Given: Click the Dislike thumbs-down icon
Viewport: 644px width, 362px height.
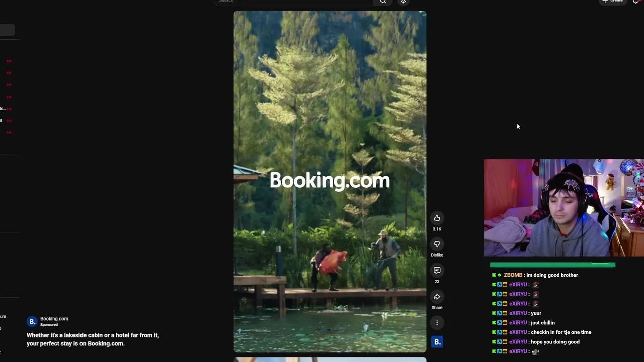Looking at the screenshot, I should (x=437, y=244).
